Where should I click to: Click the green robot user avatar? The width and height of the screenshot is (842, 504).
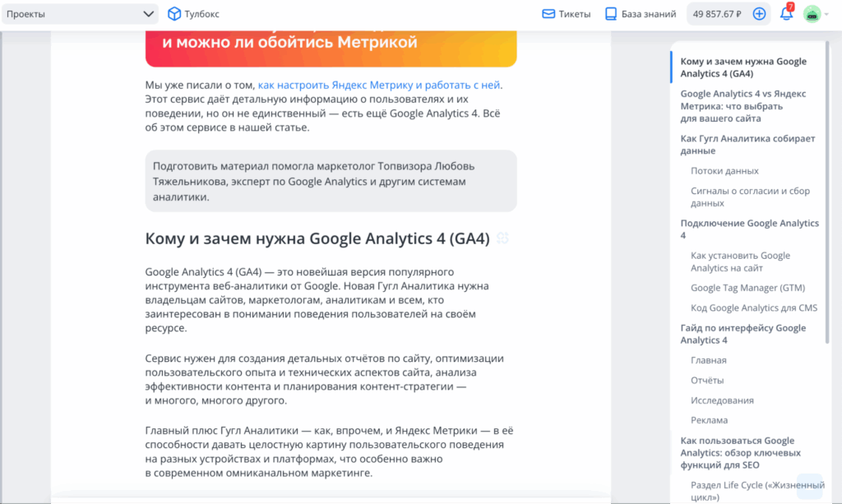[x=812, y=14]
